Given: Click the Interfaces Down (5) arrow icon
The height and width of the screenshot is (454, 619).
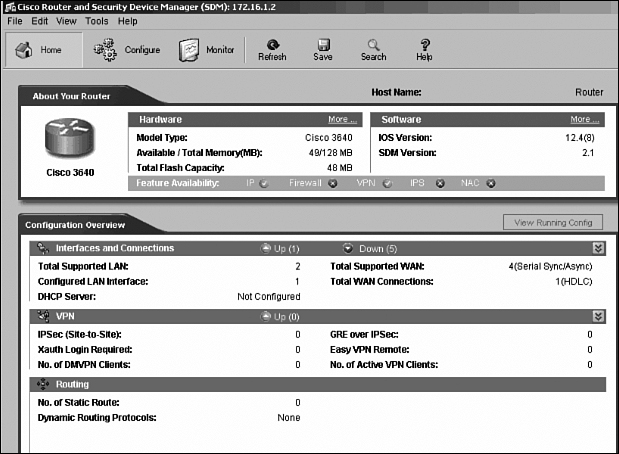Looking at the screenshot, I should pyautogui.click(x=348, y=248).
